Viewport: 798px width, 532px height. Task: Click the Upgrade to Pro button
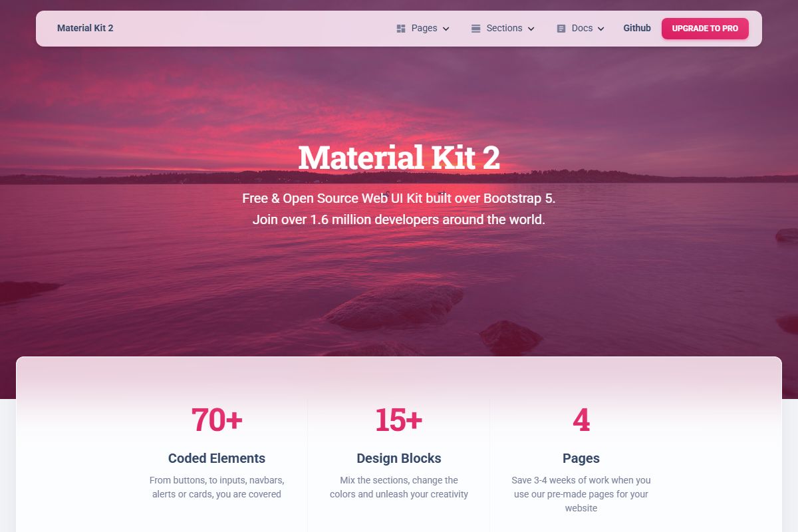tap(705, 29)
